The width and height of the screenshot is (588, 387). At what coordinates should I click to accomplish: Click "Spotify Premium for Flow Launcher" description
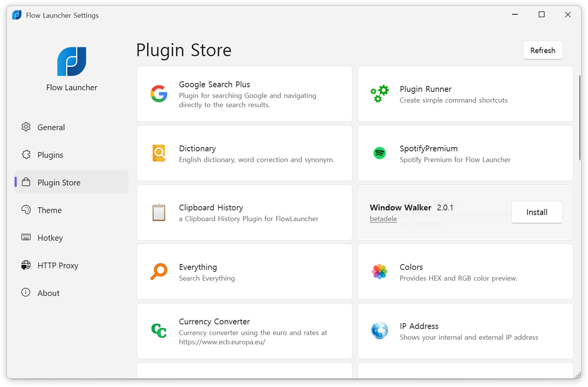click(455, 159)
